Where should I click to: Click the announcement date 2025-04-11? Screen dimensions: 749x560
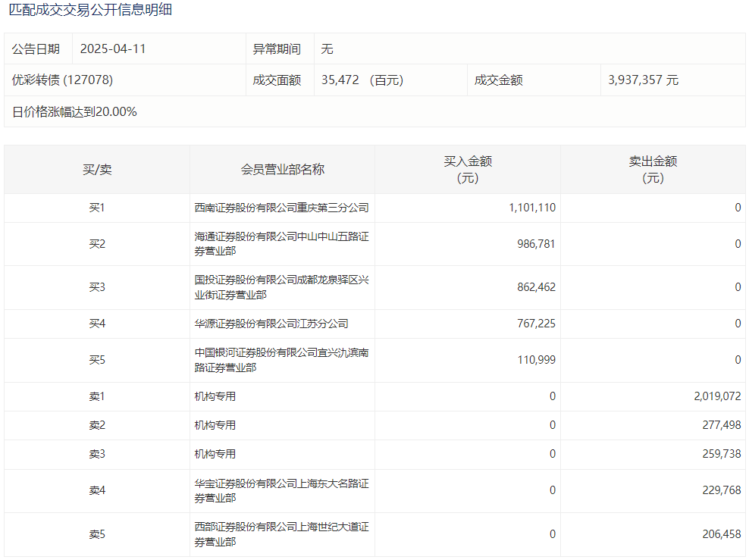(x=112, y=49)
